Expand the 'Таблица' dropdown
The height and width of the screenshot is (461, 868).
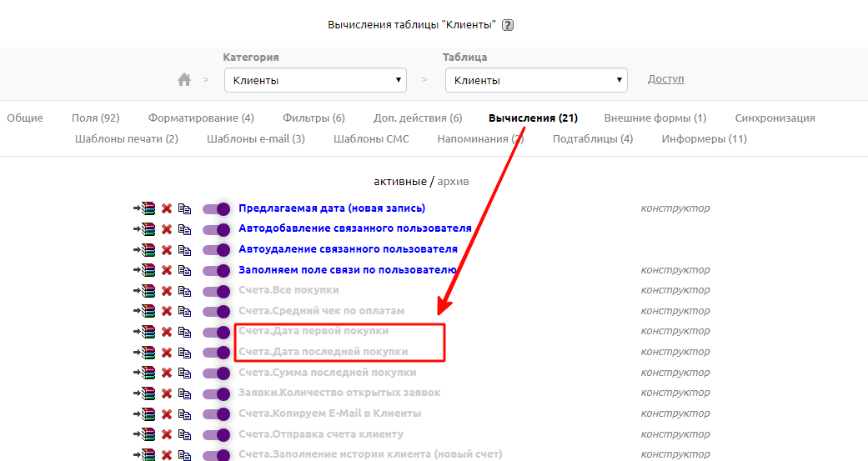click(x=536, y=81)
